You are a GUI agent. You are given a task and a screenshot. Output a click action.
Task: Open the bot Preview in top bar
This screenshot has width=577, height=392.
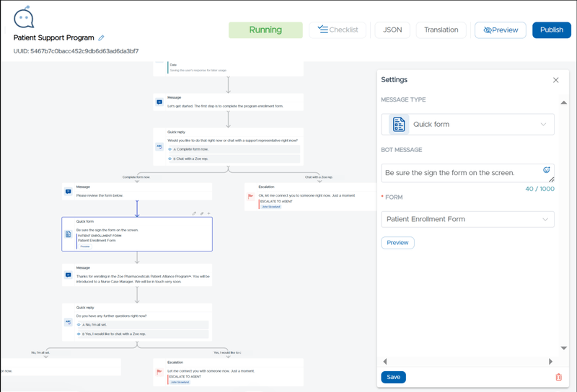point(500,30)
